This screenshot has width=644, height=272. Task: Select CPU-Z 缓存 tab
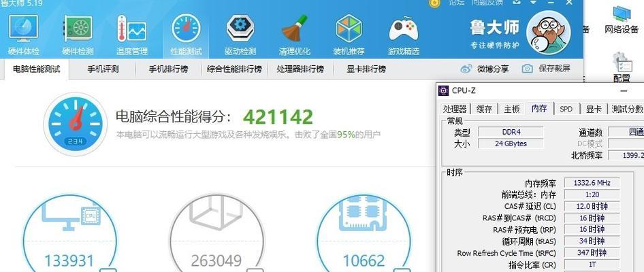click(x=484, y=109)
